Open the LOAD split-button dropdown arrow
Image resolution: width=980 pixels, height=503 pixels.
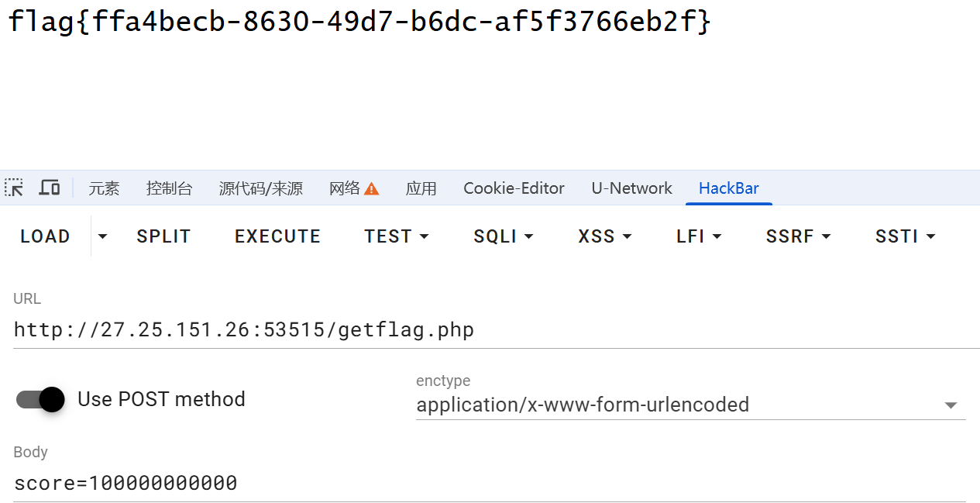tap(102, 236)
